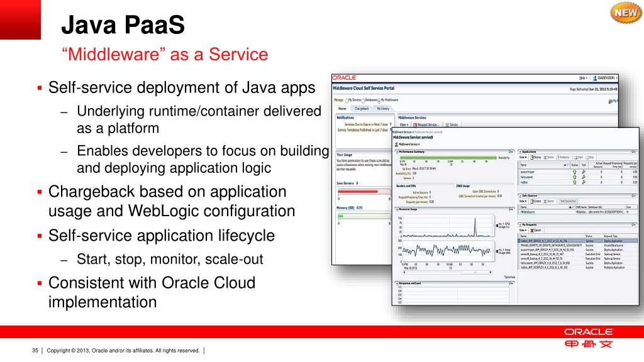Switch to the Home tab
The height and width of the screenshot is (362, 644).
click(x=342, y=108)
